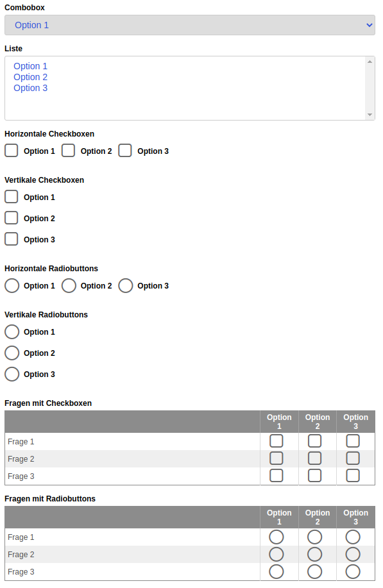Check Frage 2 Option 3 in checkbox table
Viewport: 383px width, 588px height.
353,458
